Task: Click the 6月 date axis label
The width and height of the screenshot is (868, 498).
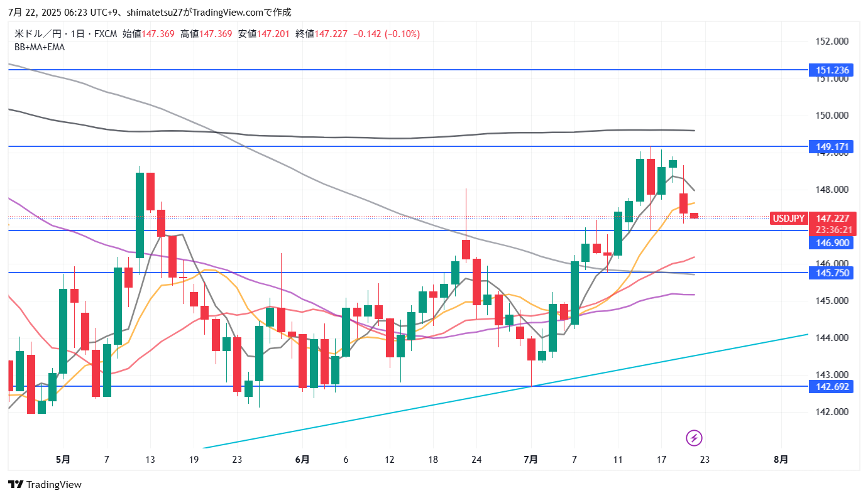Action: pos(302,459)
